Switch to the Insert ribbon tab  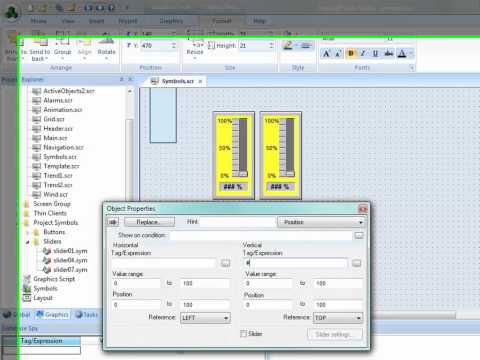pyautogui.click(x=97, y=21)
